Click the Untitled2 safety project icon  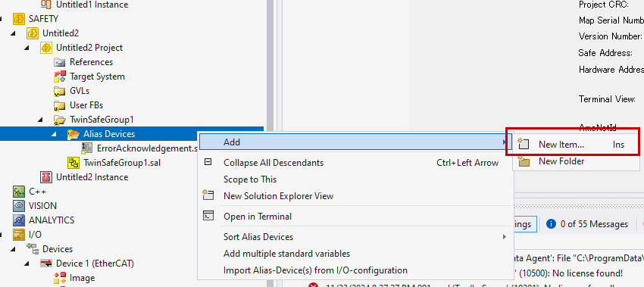point(33,33)
